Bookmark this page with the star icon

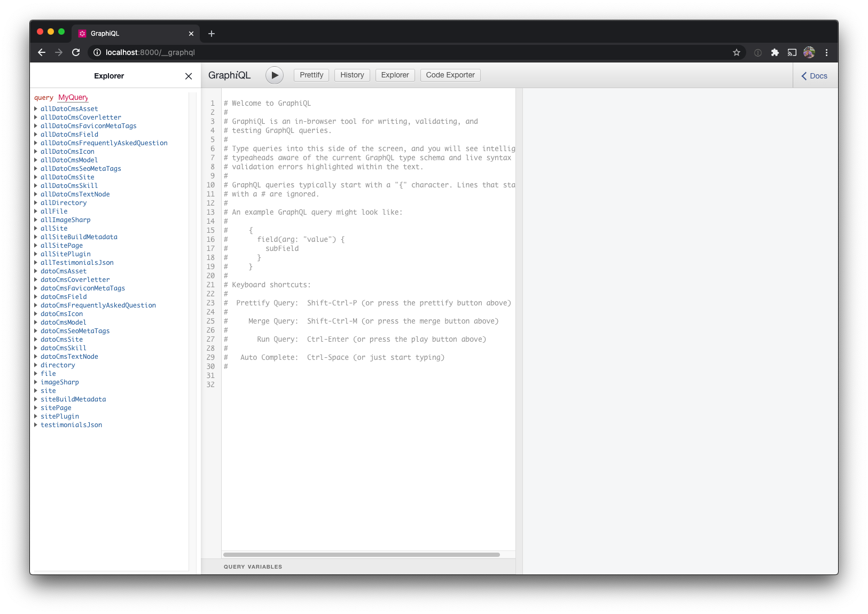737,52
